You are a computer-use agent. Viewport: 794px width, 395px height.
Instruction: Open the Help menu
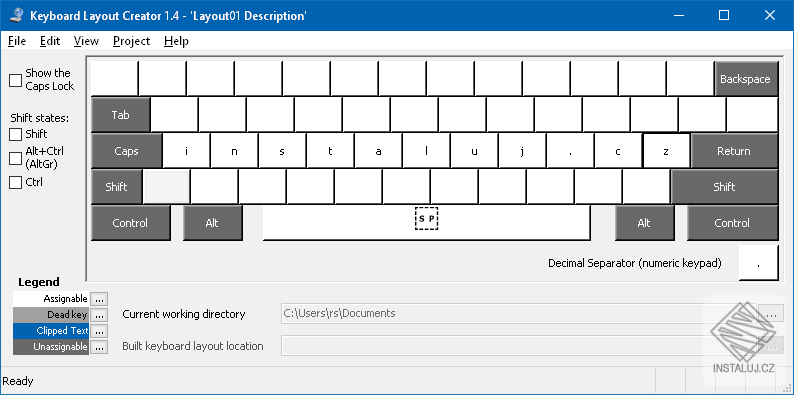click(176, 41)
